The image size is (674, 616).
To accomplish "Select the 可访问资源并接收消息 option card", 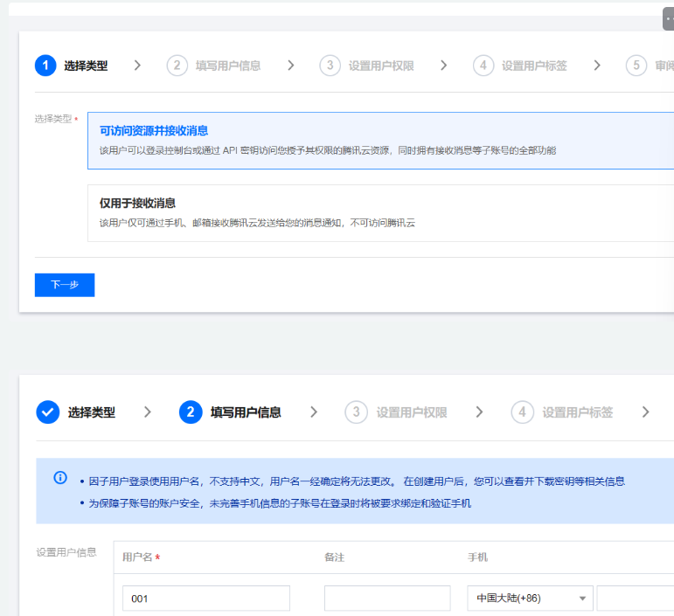I will click(x=381, y=140).
